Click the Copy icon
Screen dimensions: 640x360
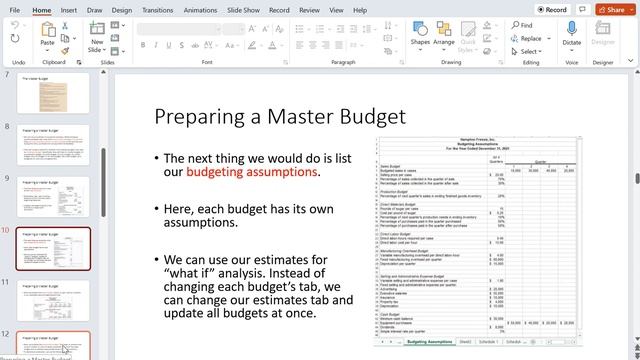click(x=65, y=38)
